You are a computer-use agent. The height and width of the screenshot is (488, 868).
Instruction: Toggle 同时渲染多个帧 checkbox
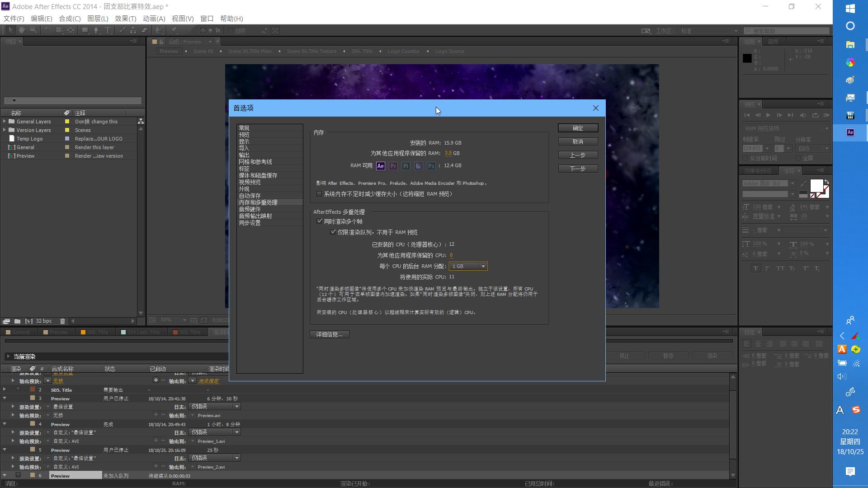(320, 221)
